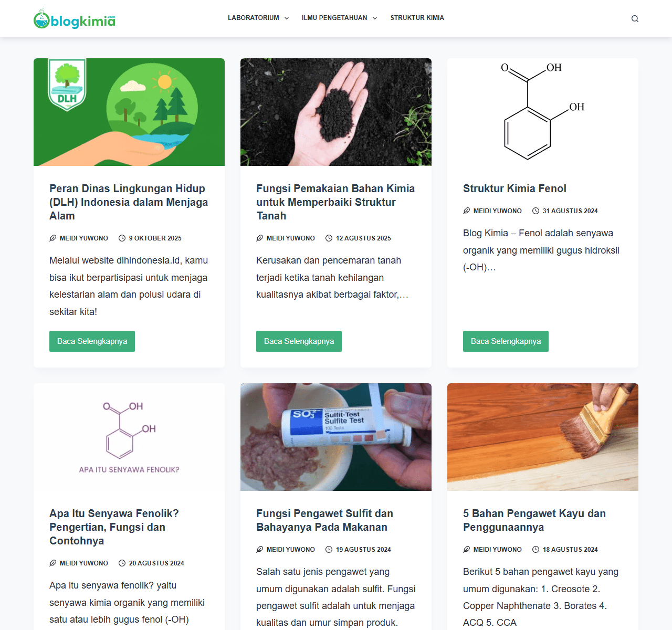Click clock icon beside 9 Oktober 2025
Viewport: 672px width, 630px height.
coord(122,238)
